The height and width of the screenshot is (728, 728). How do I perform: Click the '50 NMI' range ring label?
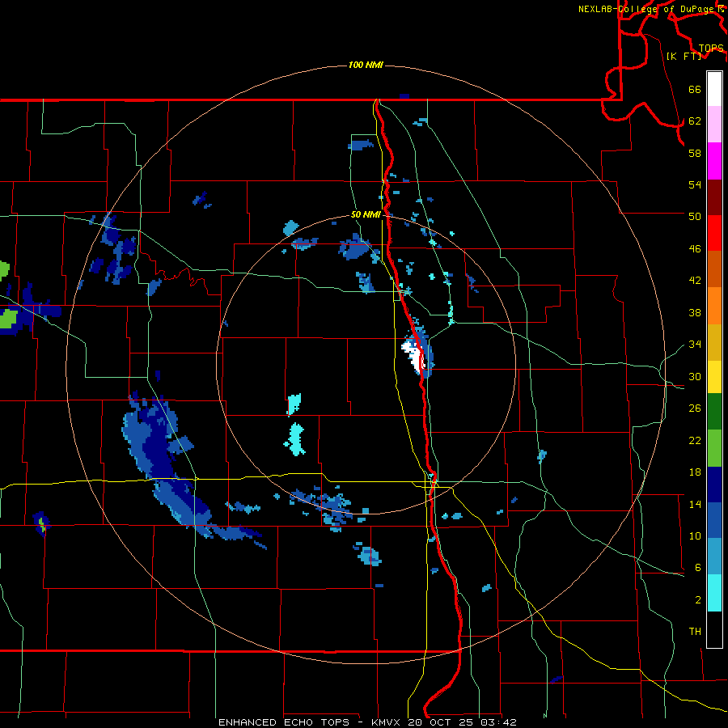366,214
